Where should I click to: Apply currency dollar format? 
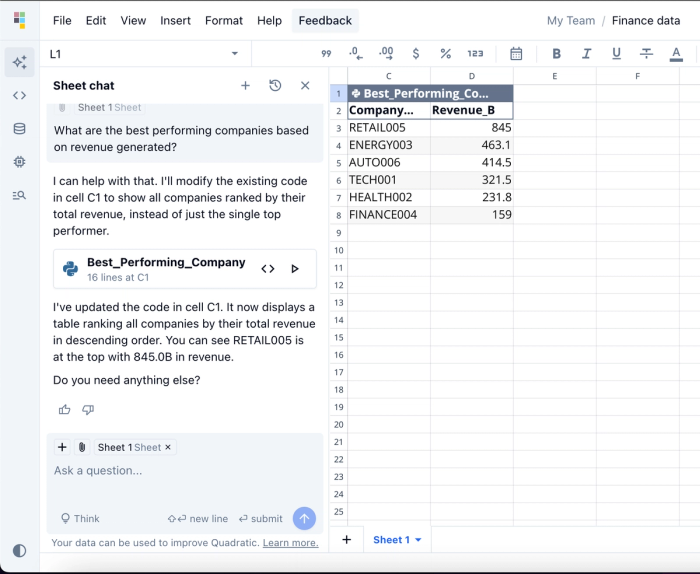pos(416,54)
